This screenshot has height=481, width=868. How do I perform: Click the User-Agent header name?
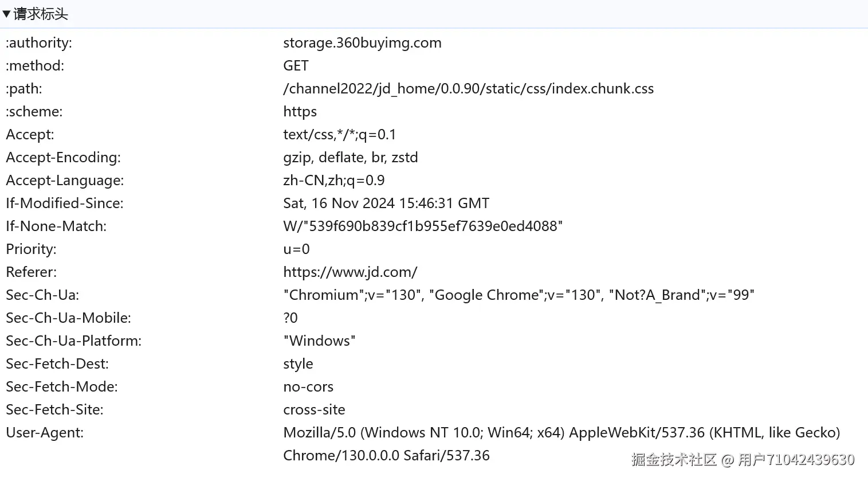click(x=45, y=433)
